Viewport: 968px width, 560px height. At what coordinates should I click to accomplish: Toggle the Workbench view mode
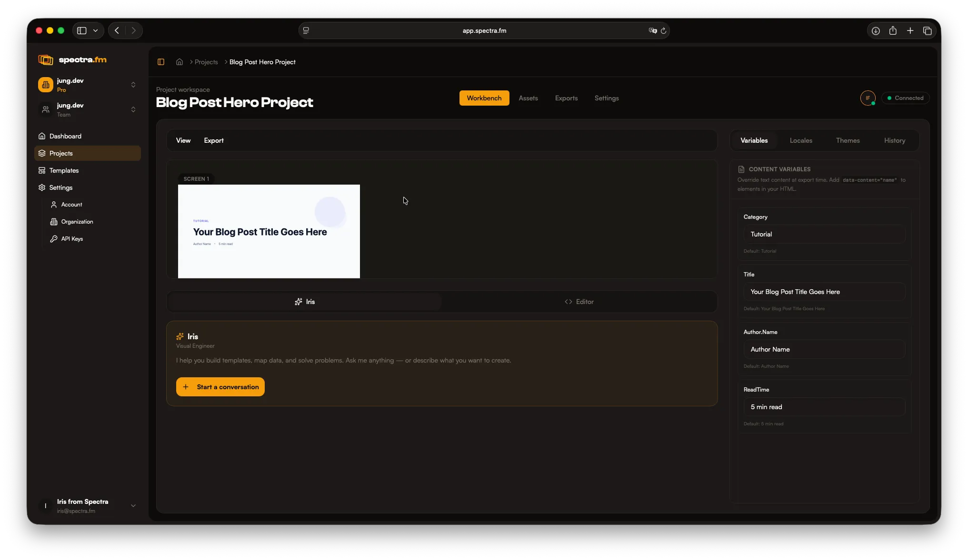484,98
